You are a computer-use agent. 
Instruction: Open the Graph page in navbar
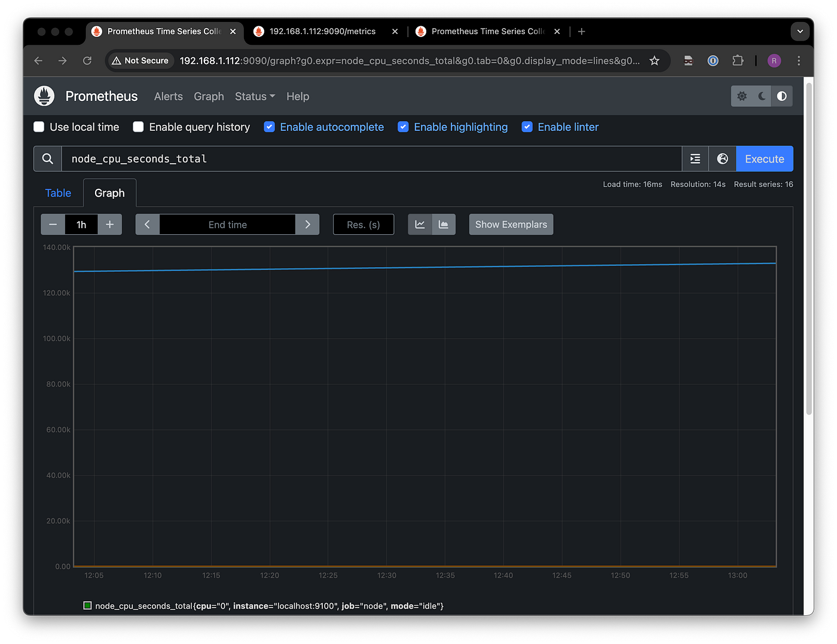(x=209, y=96)
